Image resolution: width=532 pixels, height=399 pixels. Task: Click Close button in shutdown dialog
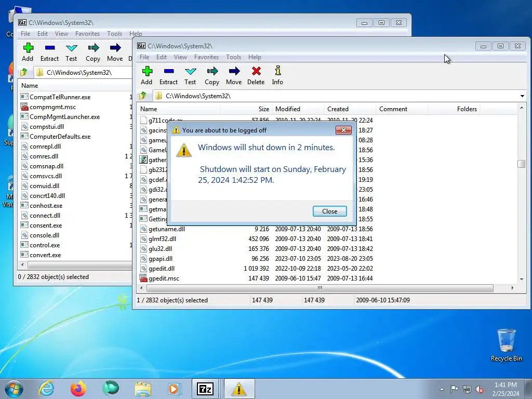(x=329, y=211)
